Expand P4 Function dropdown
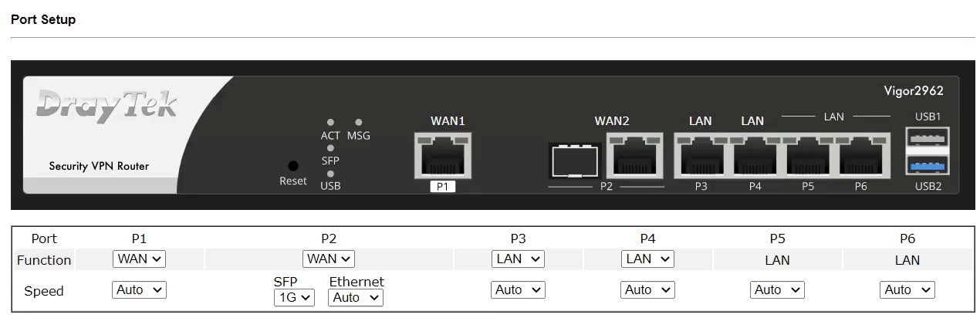The width and height of the screenshot is (980, 318). coord(647,259)
